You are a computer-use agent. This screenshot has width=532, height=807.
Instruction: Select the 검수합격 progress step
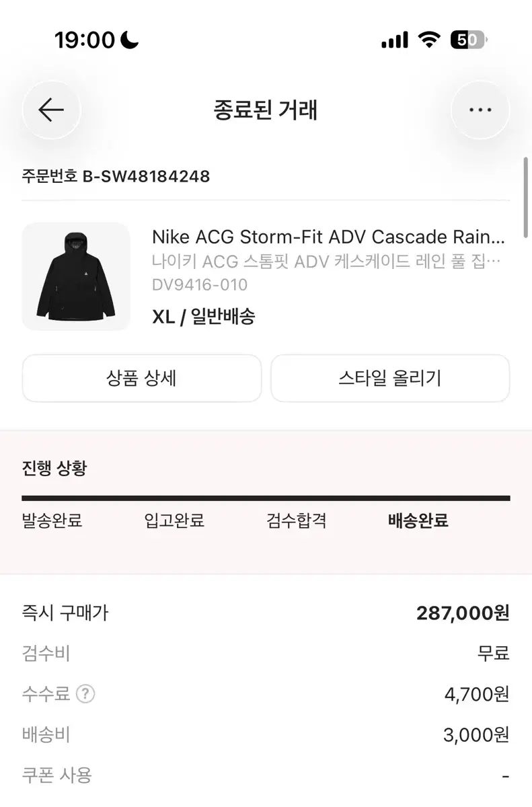[x=296, y=521]
